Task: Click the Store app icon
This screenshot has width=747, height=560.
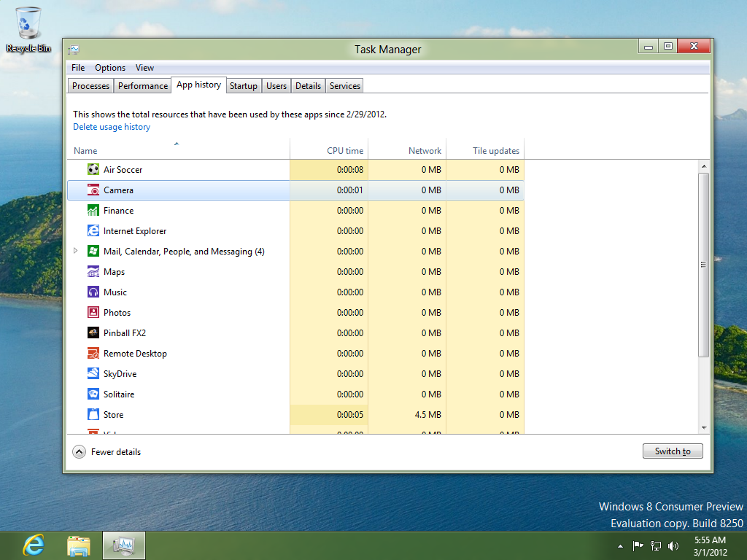Action: point(93,414)
